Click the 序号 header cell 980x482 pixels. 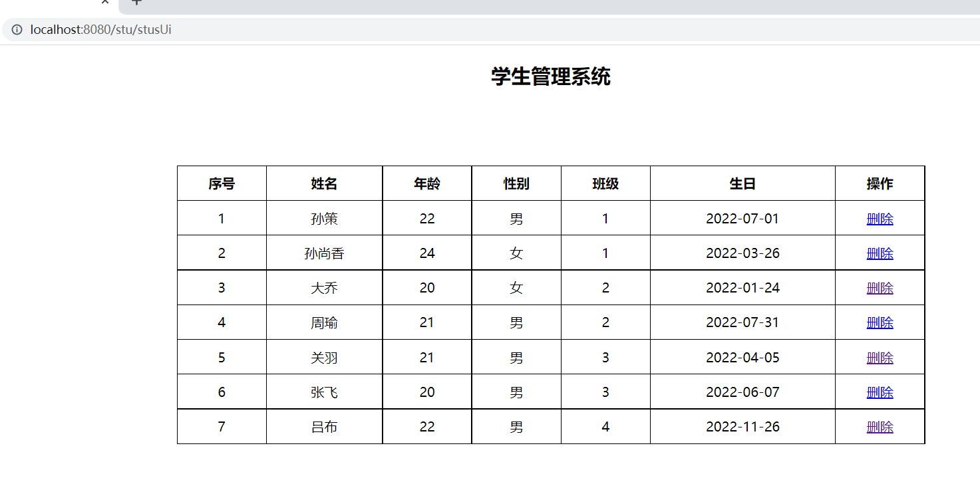(221, 183)
